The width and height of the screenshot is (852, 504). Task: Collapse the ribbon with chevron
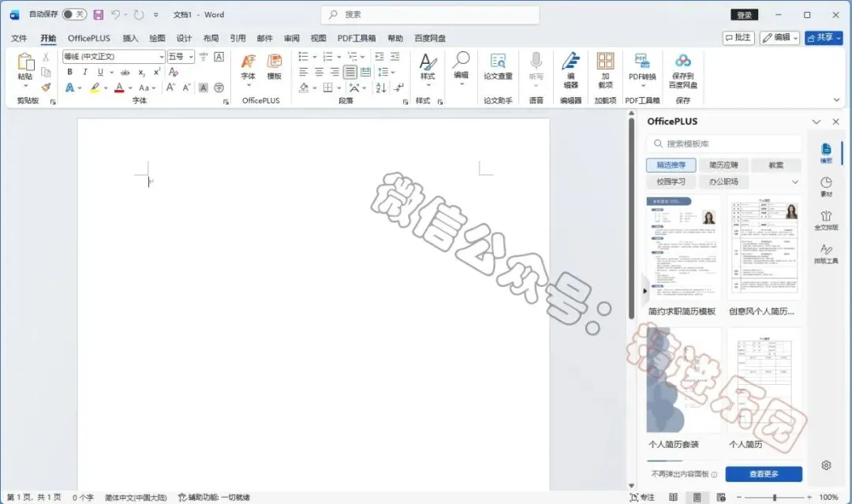click(836, 100)
